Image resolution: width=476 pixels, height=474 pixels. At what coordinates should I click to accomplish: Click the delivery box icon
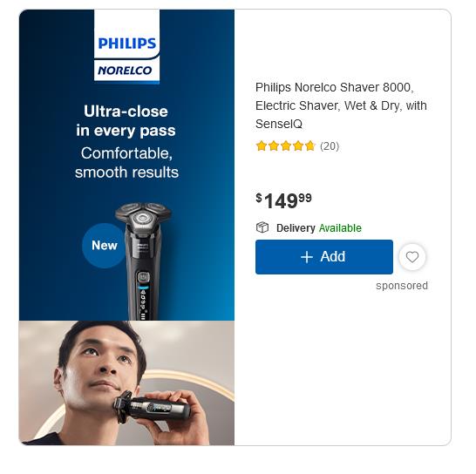click(262, 227)
